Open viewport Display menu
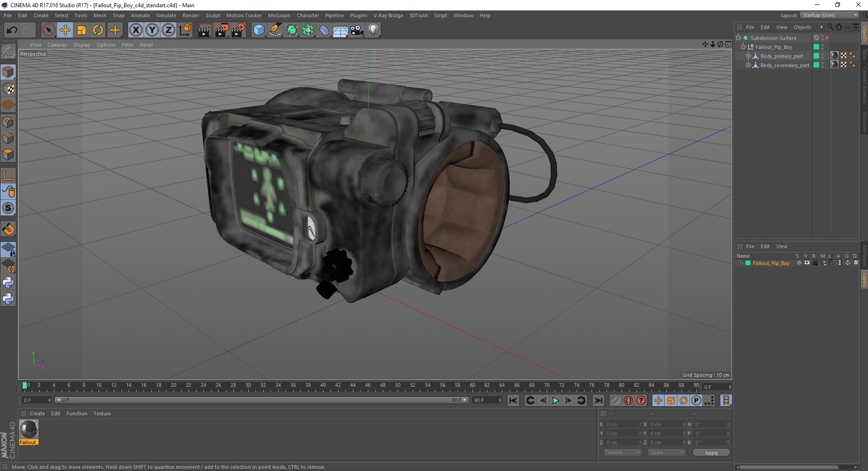The width and height of the screenshot is (868, 471). tap(82, 45)
